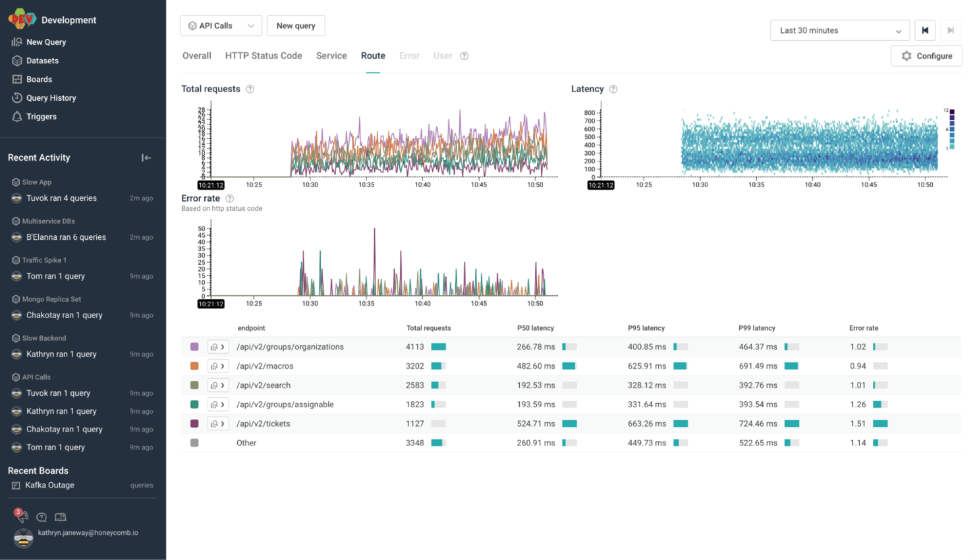Collapse the Recent Activity panel
975x560 pixels.
tap(146, 157)
